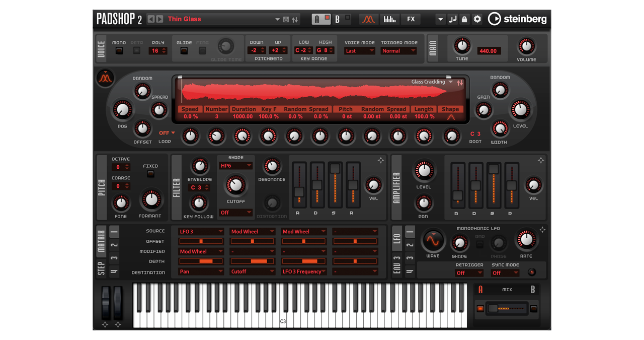Switch to the Step tab
Screen dimensions: 644x340
(x=101, y=268)
